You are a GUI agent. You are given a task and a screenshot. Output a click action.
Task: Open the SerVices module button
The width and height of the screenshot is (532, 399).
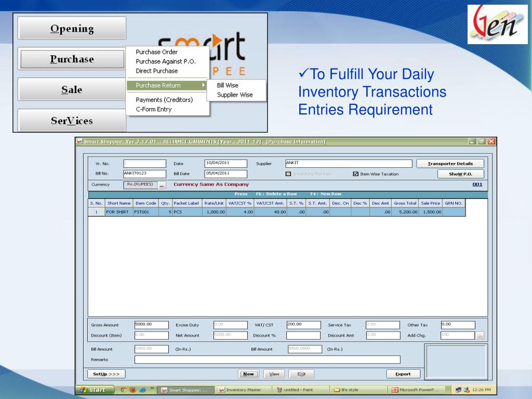tap(72, 121)
